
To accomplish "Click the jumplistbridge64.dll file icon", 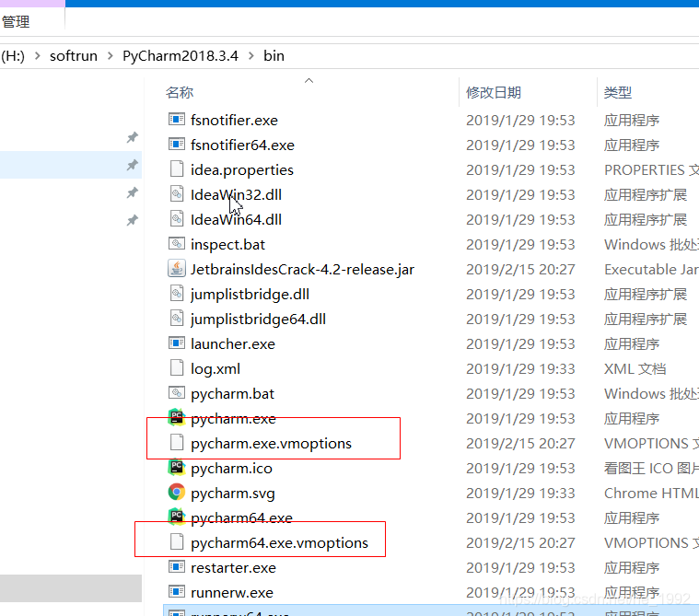I will point(177,319).
